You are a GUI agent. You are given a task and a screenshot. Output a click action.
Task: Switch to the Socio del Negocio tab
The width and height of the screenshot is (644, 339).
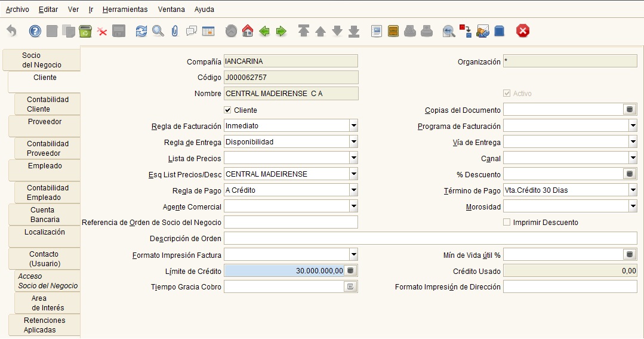pyautogui.click(x=42, y=60)
